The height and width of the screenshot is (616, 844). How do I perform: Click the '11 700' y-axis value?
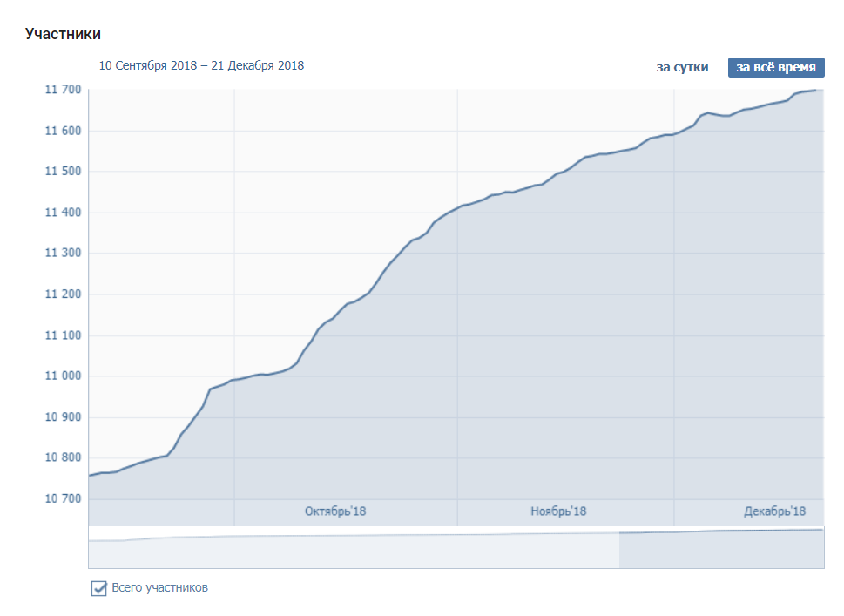(63, 90)
